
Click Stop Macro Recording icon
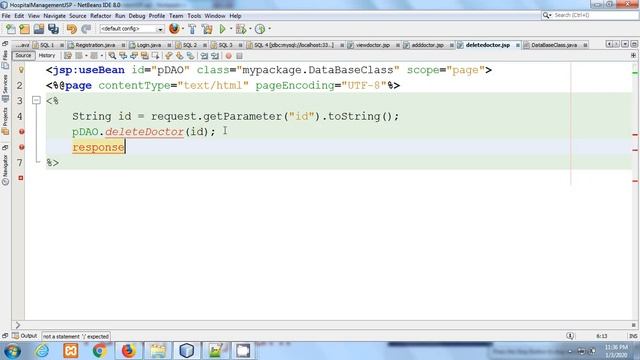pos(240,56)
